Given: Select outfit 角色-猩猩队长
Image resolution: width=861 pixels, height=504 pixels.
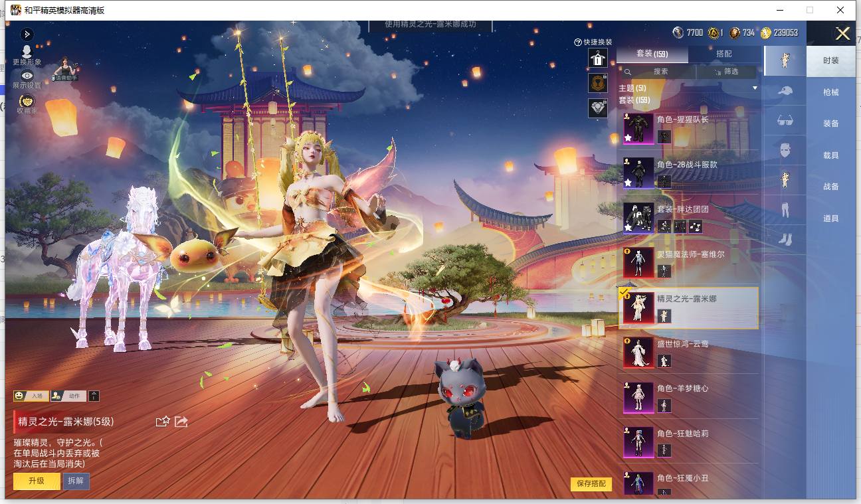Looking at the screenshot, I should [x=688, y=127].
